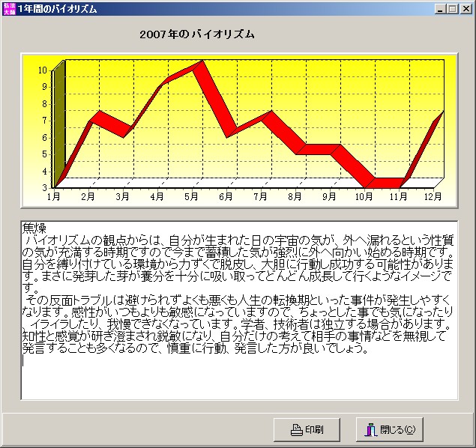The width and height of the screenshot is (476, 448).
Task: Minimize the 1年間のバイオリズム window
Action: click(440, 9)
